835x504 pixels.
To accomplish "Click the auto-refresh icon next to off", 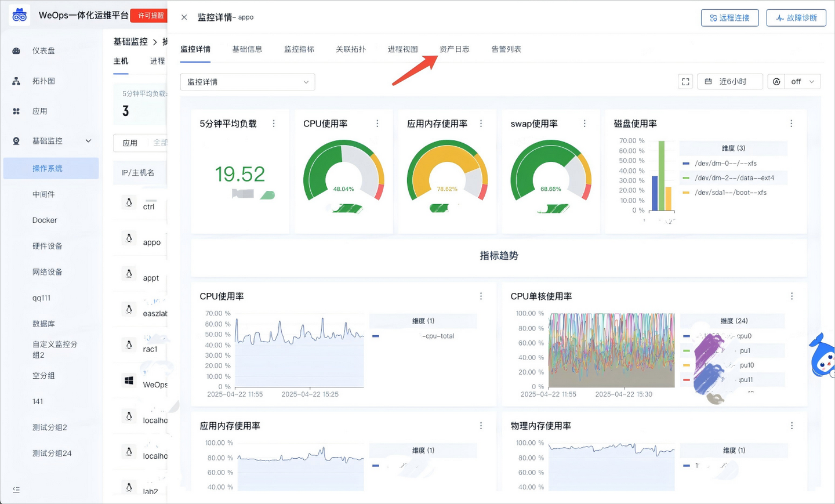I will [x=776, y=81].
